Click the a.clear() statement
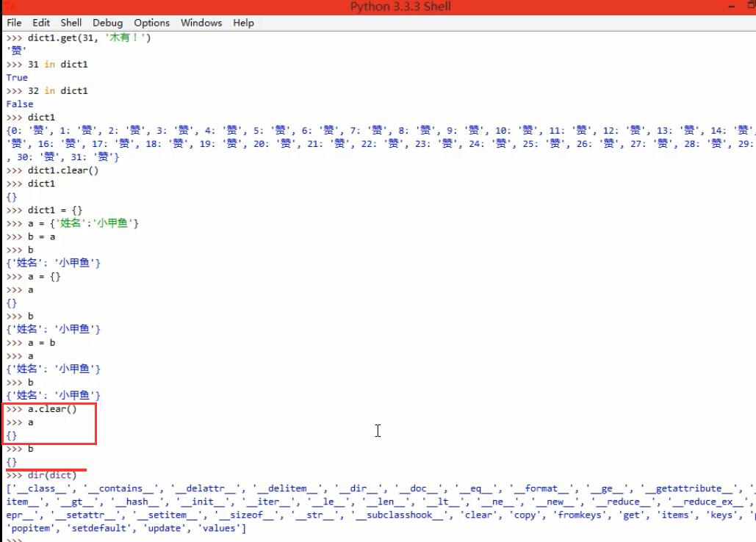Screen dimensions: 756x542 click(x=51, y=409)
